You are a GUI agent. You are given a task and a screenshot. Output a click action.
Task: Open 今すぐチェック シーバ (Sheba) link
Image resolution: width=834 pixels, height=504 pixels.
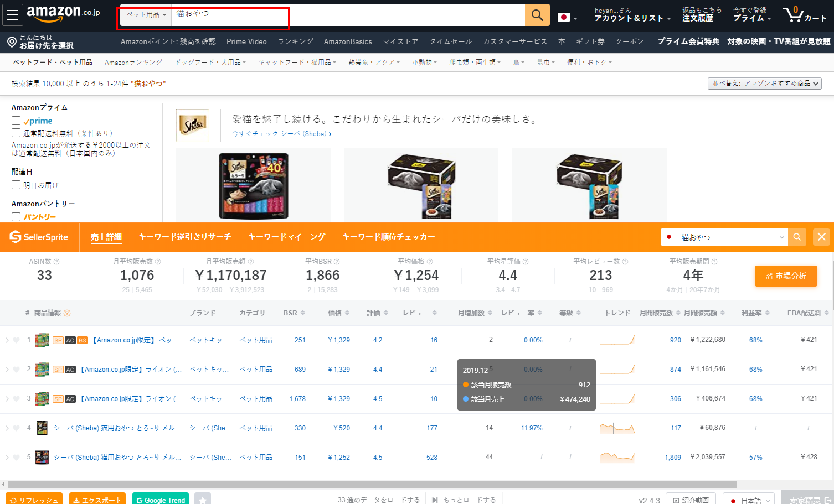pyautogui.click(x=282, y=134)
